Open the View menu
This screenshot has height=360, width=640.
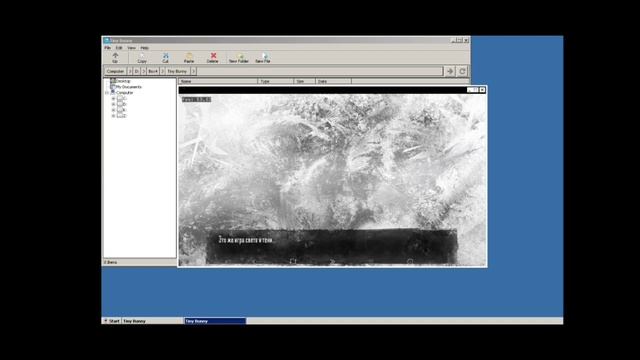(131, 48)
